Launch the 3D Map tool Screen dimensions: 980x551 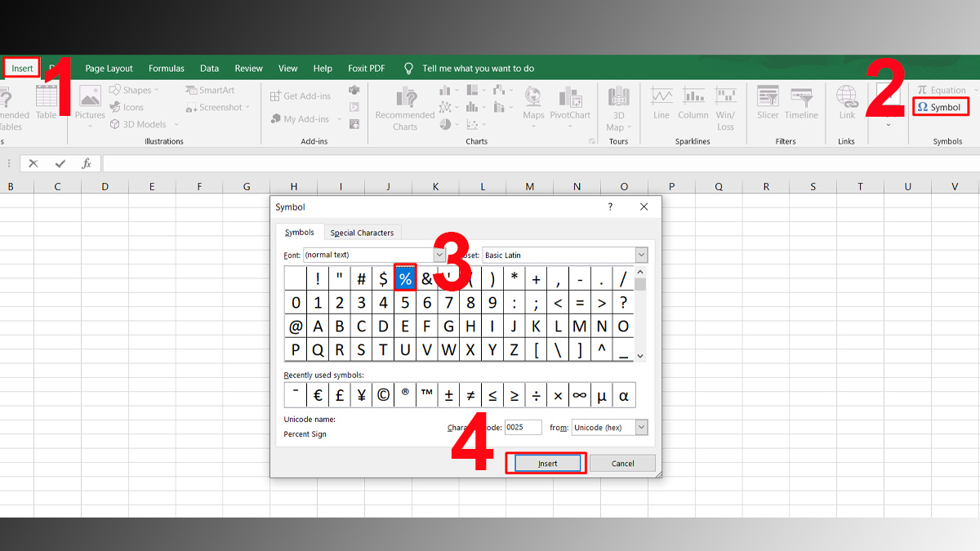coord(618,106)
